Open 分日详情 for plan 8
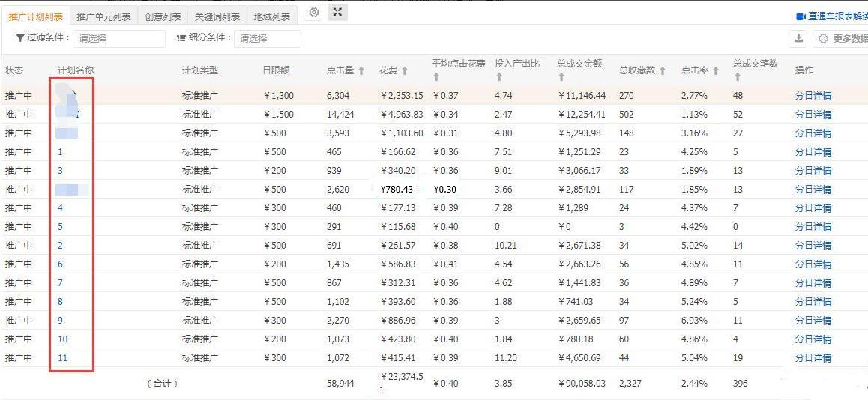The image size is (868, 400). [x=813, y=302]
